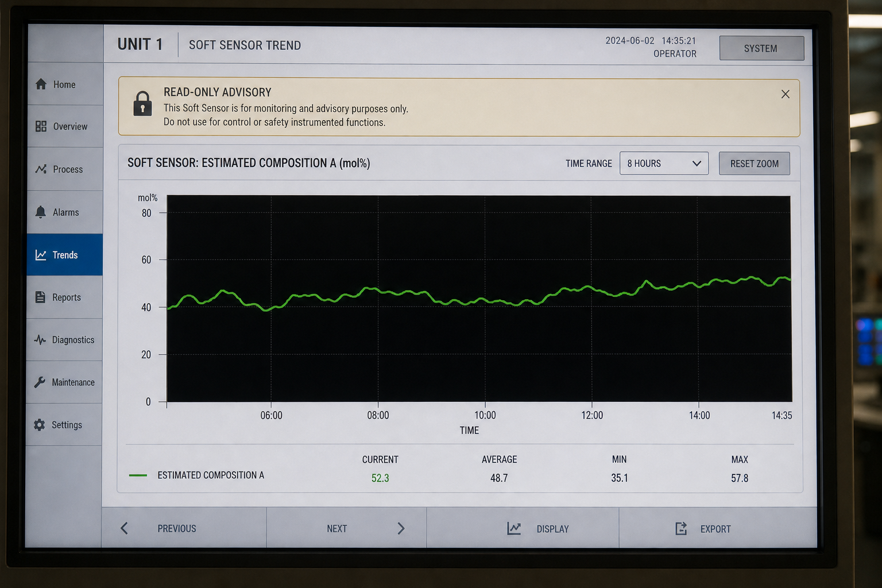Click the 12:00 time axis label
The width and height of the screenshot is (882, 588).
point(592,415)
